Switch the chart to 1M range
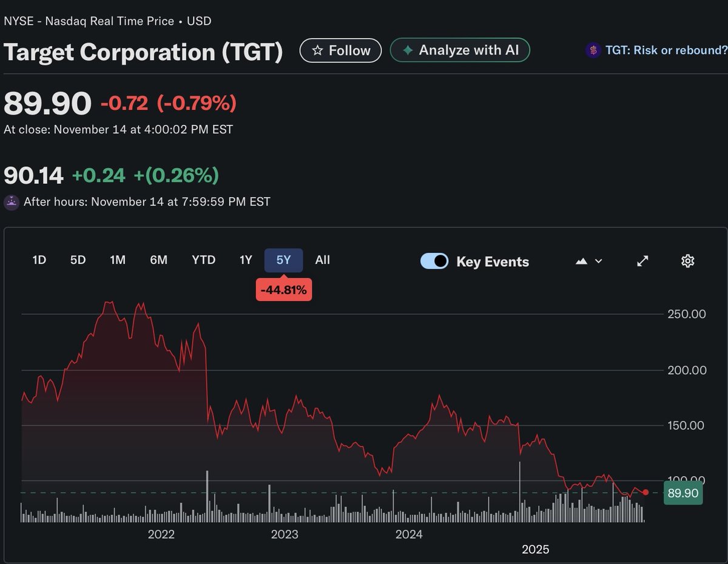 click(117, 260)
